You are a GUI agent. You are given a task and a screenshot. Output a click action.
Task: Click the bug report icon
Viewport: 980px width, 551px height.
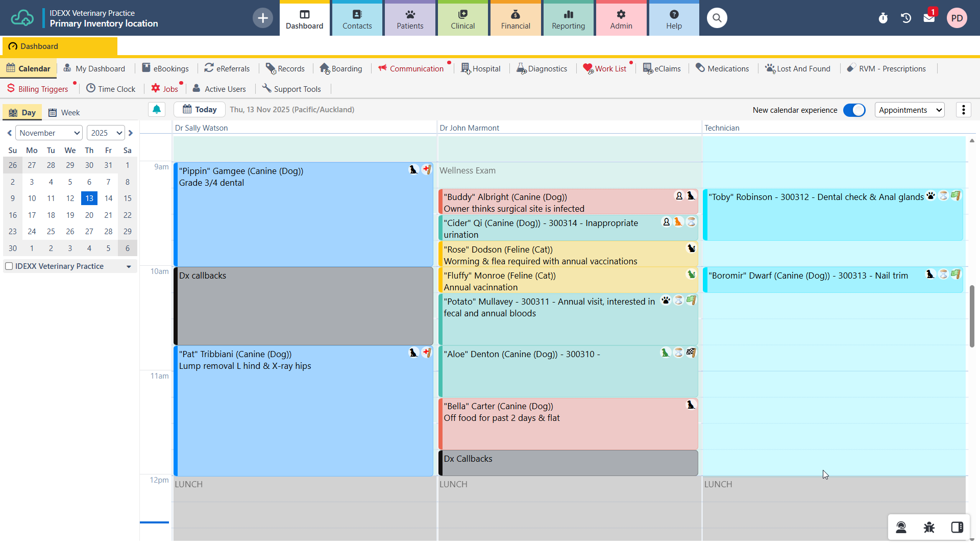coord(929,527)
